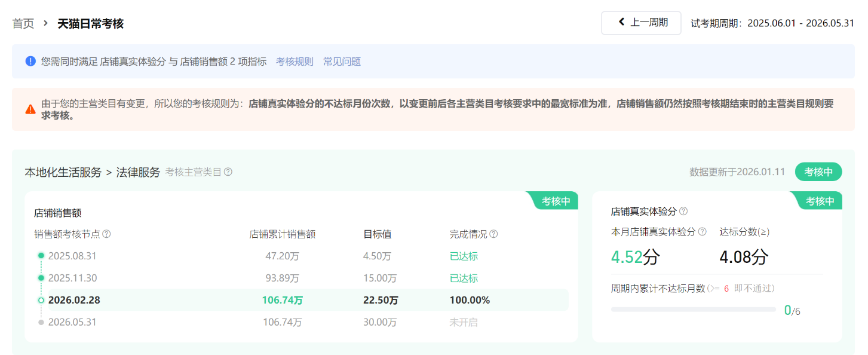
Task: Open the 常见问题 link
Action: [x=342, y=62]
